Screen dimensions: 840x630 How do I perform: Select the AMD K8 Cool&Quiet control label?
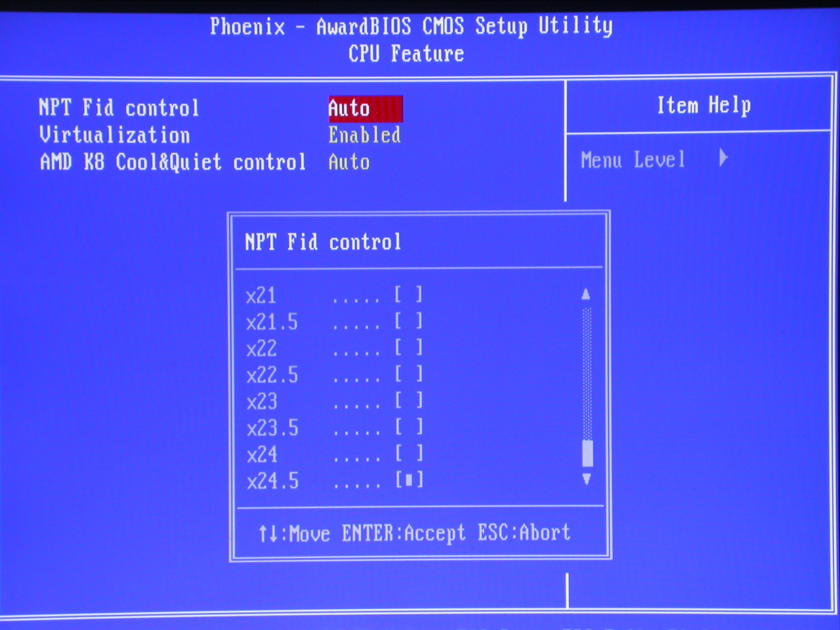click(x=173, y=161)
